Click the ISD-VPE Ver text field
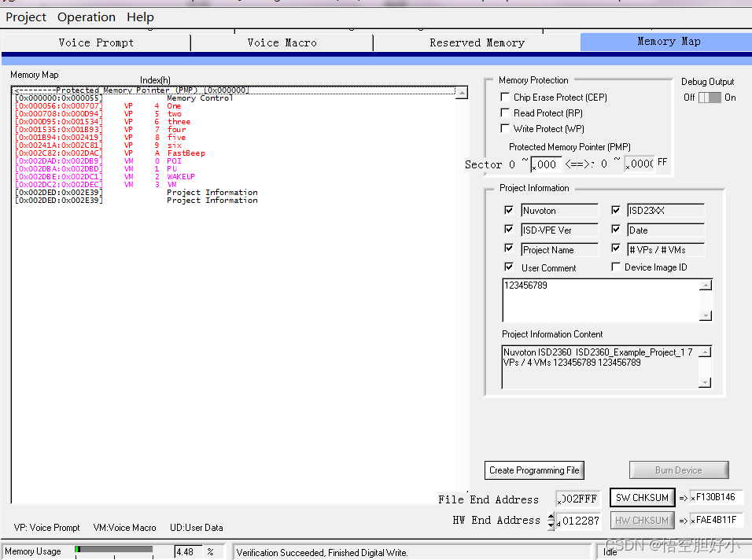The height and width of the screenshot is (560, 752). (x=560, y=230)
